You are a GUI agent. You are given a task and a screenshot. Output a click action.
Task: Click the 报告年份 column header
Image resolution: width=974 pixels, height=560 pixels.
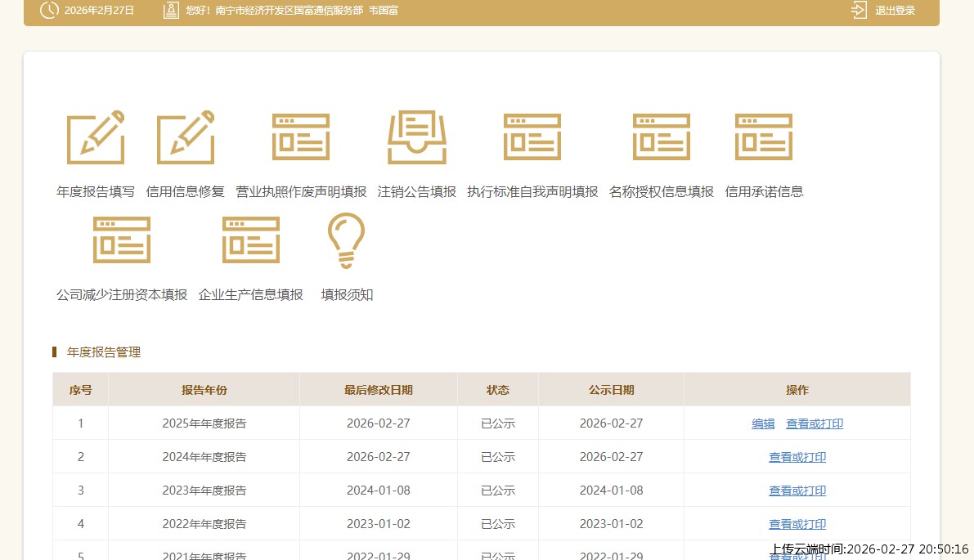tap(204, 390)
